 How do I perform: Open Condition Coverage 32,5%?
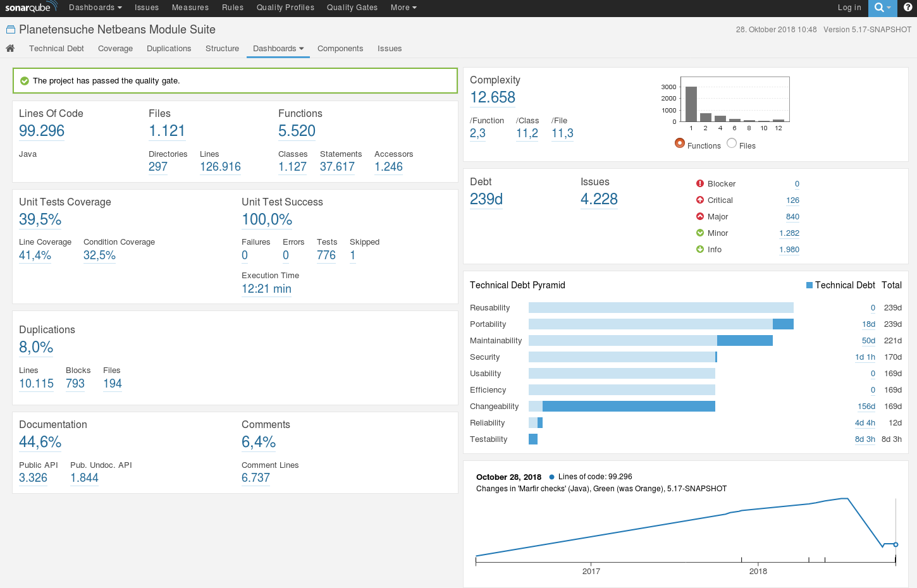point(99,255)
